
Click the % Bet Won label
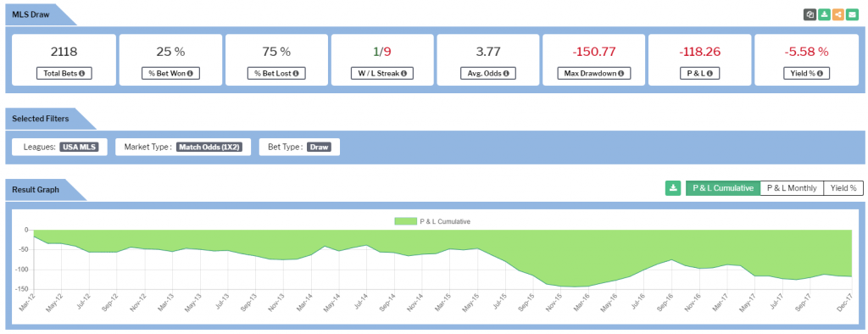[x=170, y=73]
